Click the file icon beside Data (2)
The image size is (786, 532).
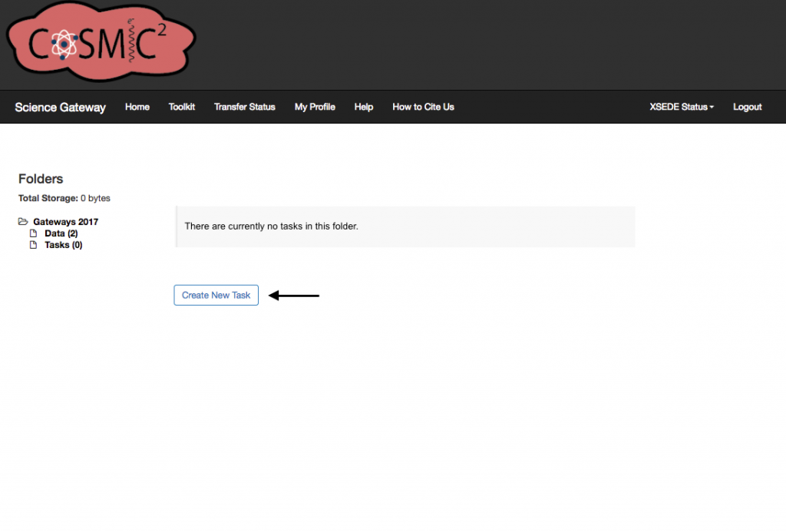(33, 233)
